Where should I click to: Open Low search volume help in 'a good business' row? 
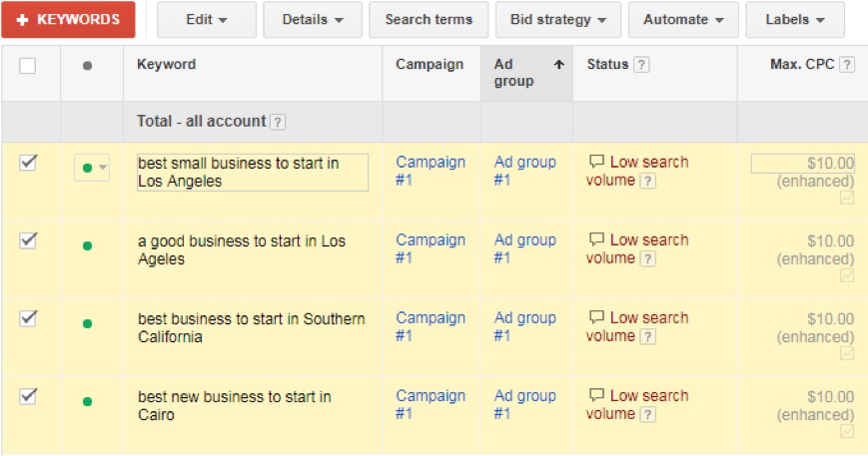[x=648, y=258]
